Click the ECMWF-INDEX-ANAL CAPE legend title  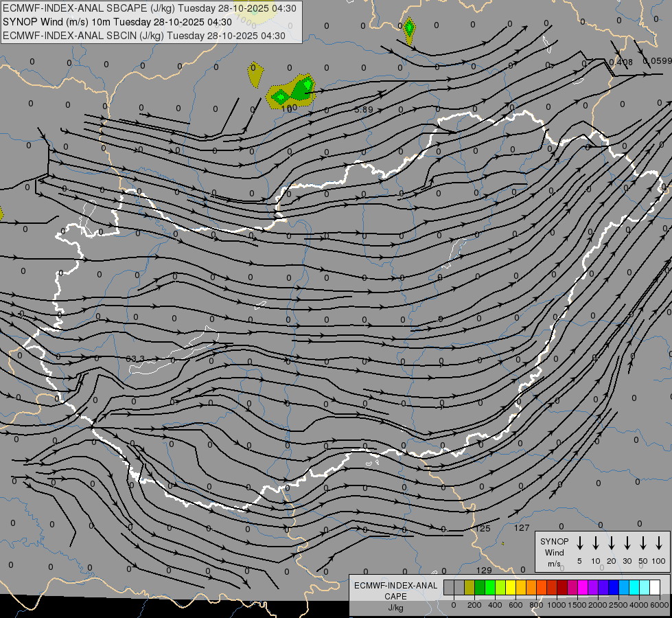(395, 591)
